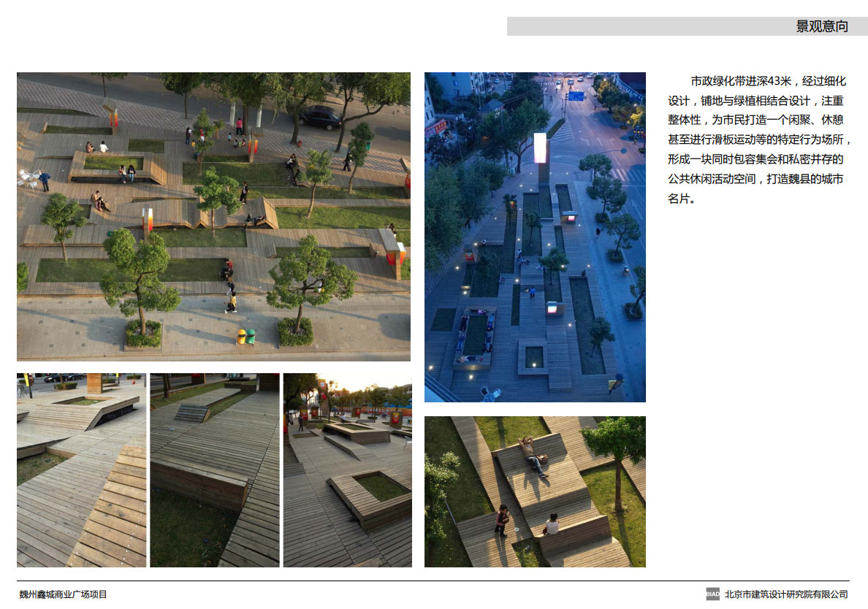Select the middle wooden boardwalk photo in bottom row
This screenshot has height=609, width=868.
pyautogui.click(x=215, y=470)
